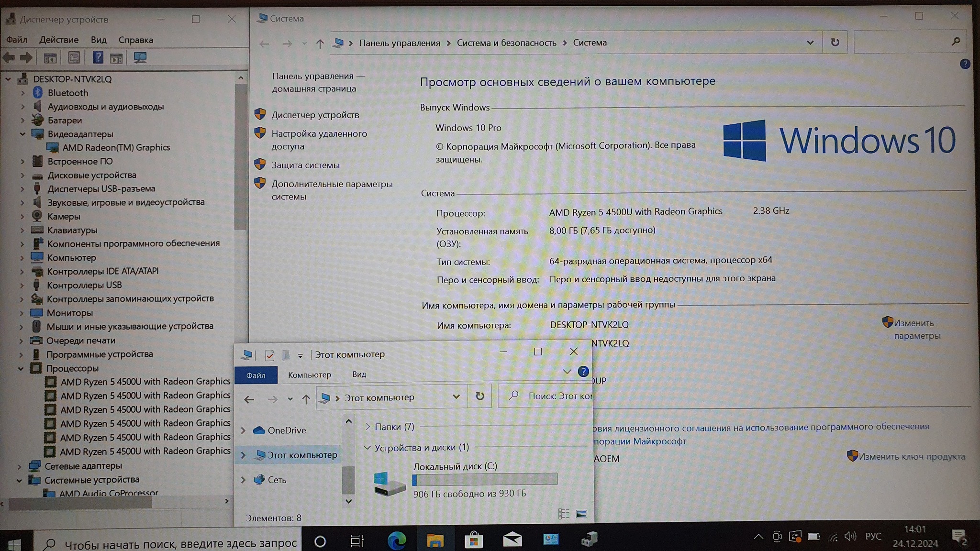This screenshot has width=980, height=551.
Task: Click the Device Manager help toolbar icon
Action: pos(98,58)
